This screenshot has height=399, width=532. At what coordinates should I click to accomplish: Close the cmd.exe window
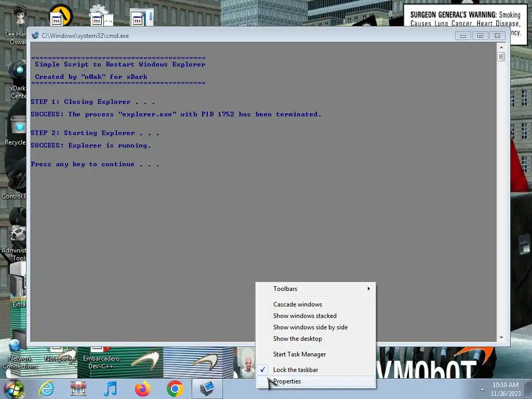(497, 36)
